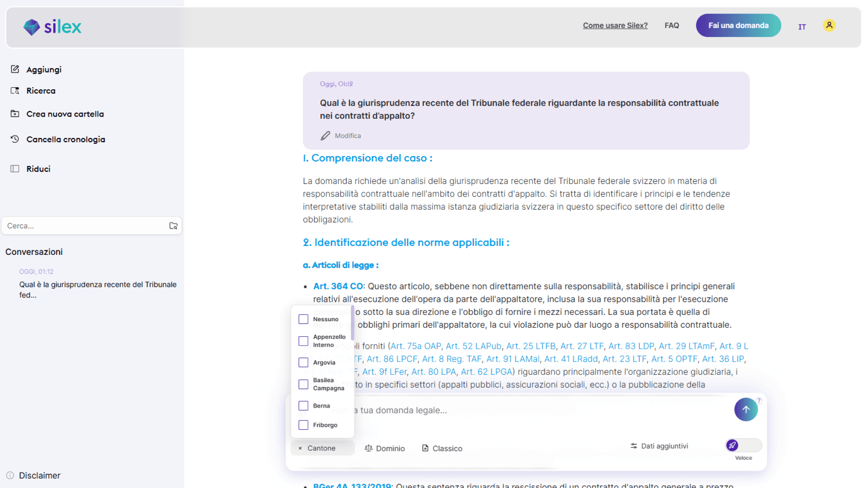Open the Classico mode selector
This screenshot has height=488, width=868.
442,448
